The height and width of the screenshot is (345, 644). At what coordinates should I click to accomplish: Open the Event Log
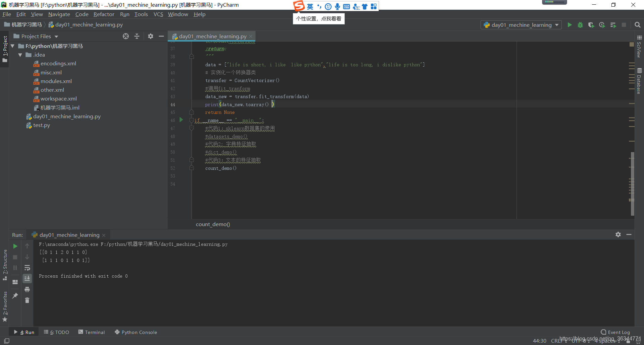[x=615, y=332]
